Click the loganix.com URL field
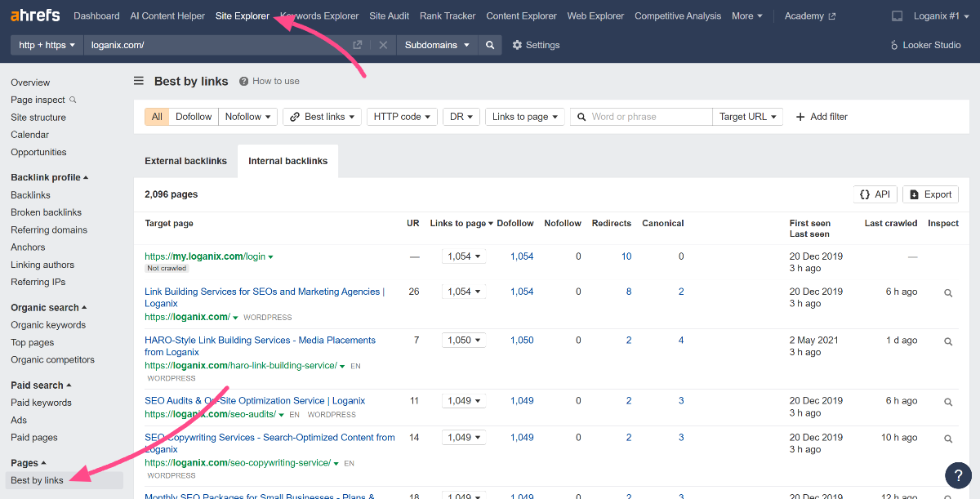Screen dimensions: 980x499 216,45
